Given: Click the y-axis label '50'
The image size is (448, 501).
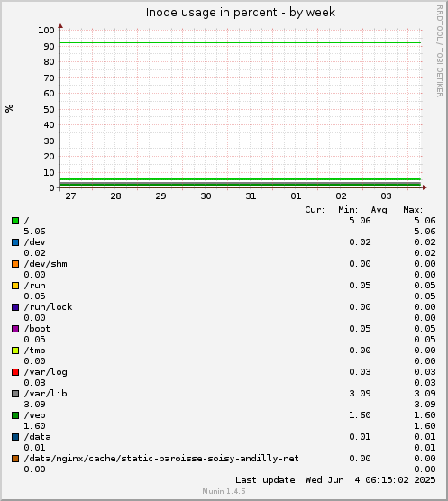Looking at the screenshot, I should tap(50, 110).
